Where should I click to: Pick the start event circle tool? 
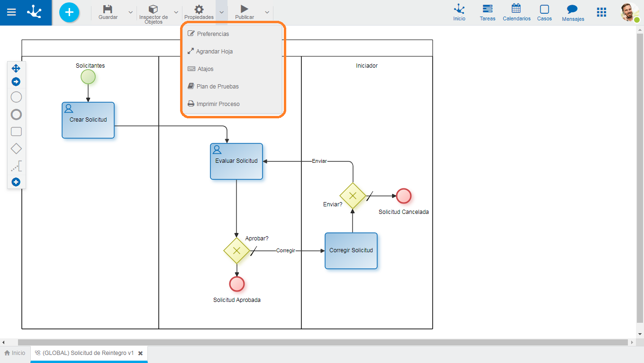point(16,97)
